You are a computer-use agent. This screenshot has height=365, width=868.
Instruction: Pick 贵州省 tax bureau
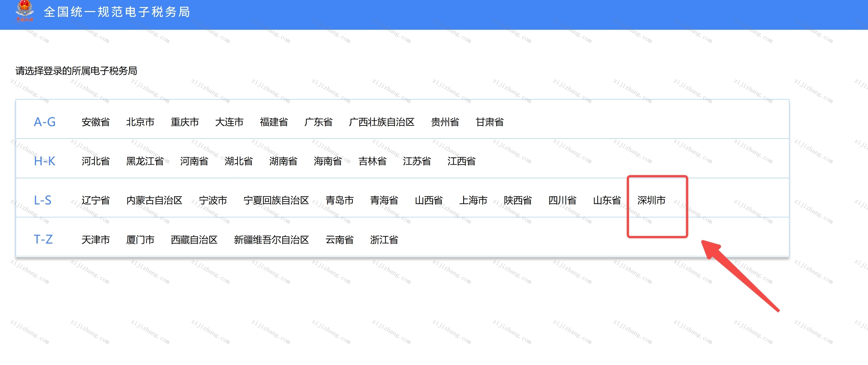(445, 122)
